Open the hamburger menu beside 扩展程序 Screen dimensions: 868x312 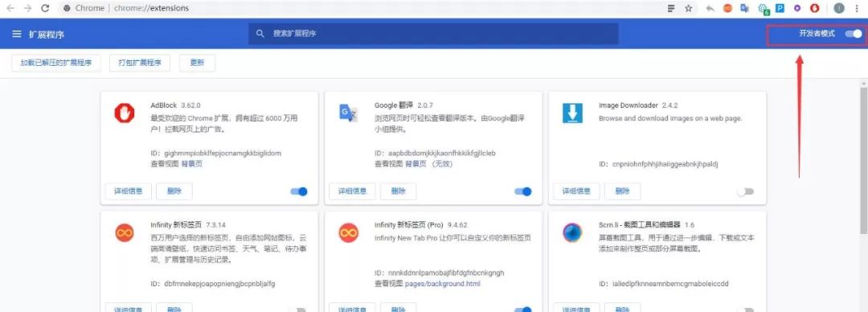(17, 34)
